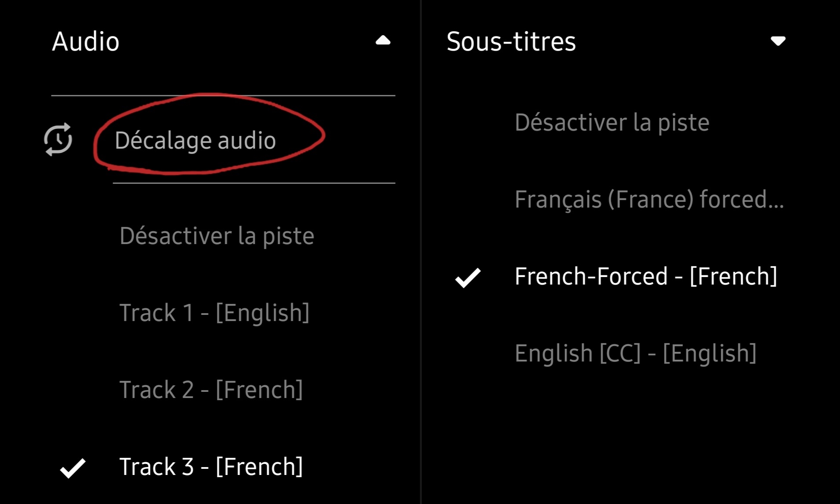
Task: Select the French-Forced - [French] subtitle label
Action: pyautogui.click(x=646, y=276)
